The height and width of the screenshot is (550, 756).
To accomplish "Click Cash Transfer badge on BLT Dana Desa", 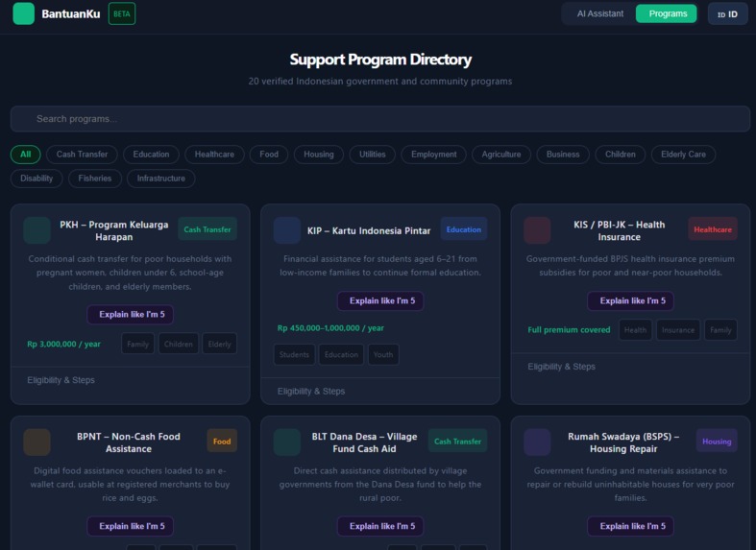I will [x=457, y=442].
